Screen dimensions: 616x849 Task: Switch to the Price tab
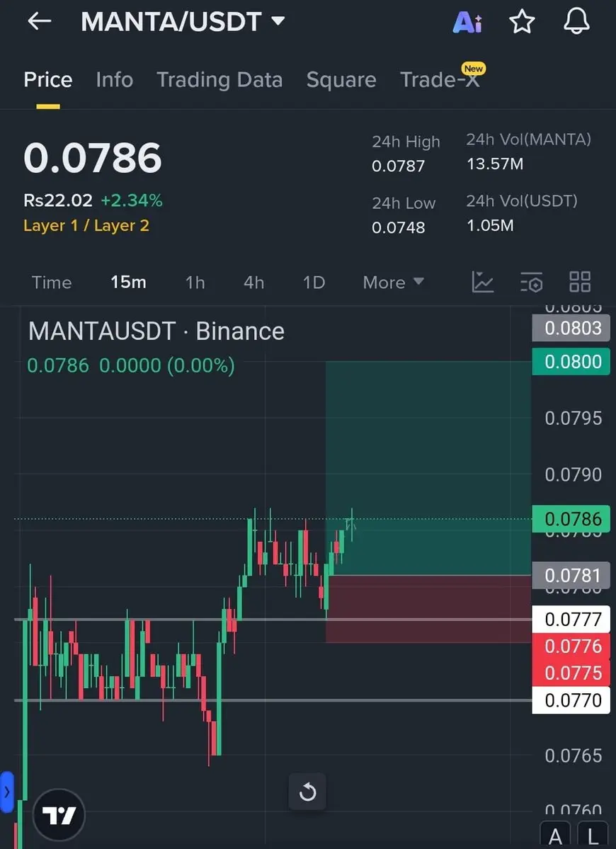(x=47, y=79)
